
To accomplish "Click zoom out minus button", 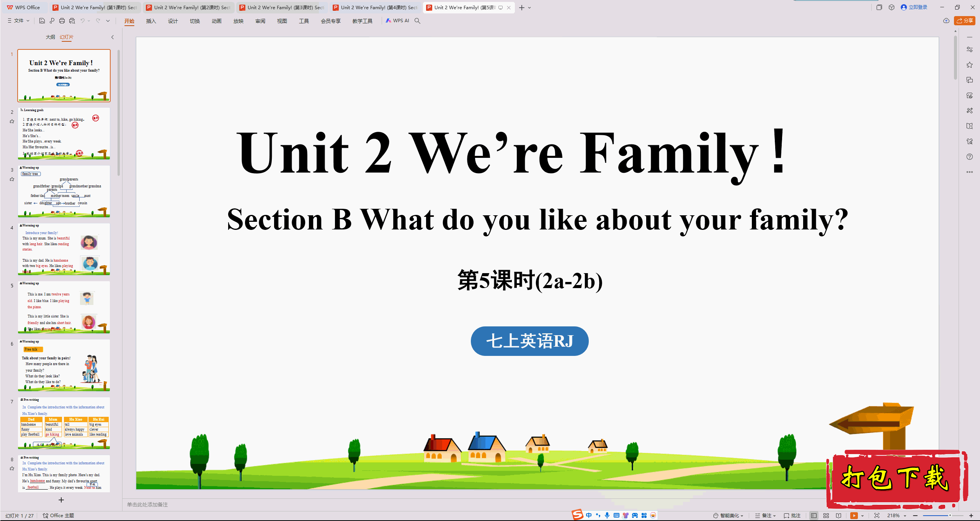I will 915,516.
